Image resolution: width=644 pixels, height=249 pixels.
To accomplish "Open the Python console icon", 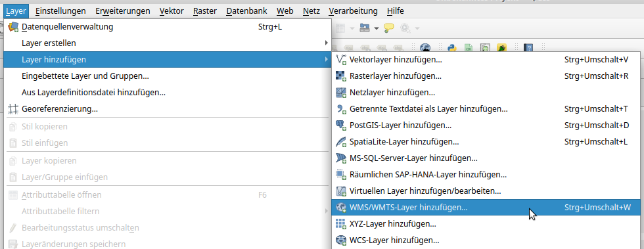I will 452,49.
